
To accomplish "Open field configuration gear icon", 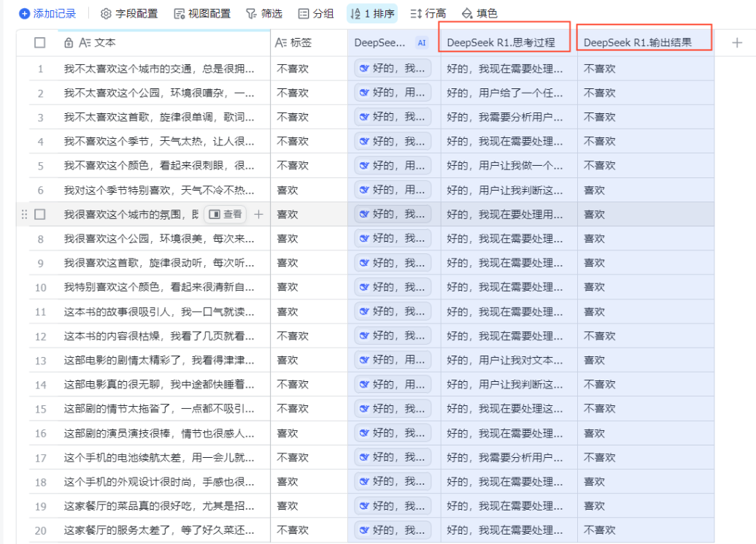I will click(106, 13).
